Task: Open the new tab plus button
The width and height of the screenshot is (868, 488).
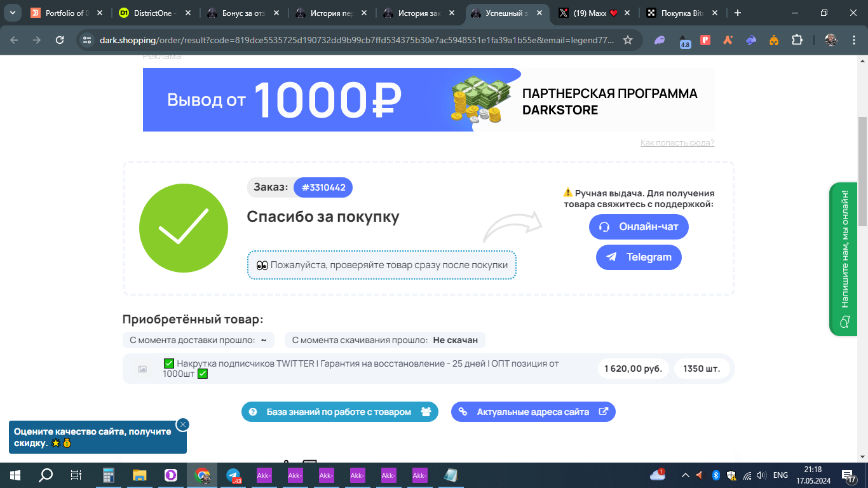Action: (738, 13)
